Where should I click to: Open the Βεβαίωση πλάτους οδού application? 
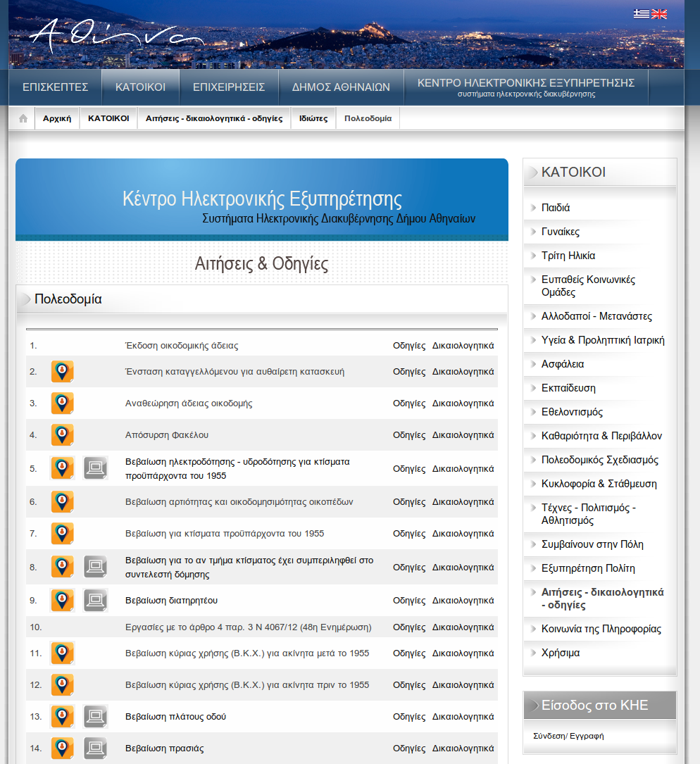click(175, 717)
